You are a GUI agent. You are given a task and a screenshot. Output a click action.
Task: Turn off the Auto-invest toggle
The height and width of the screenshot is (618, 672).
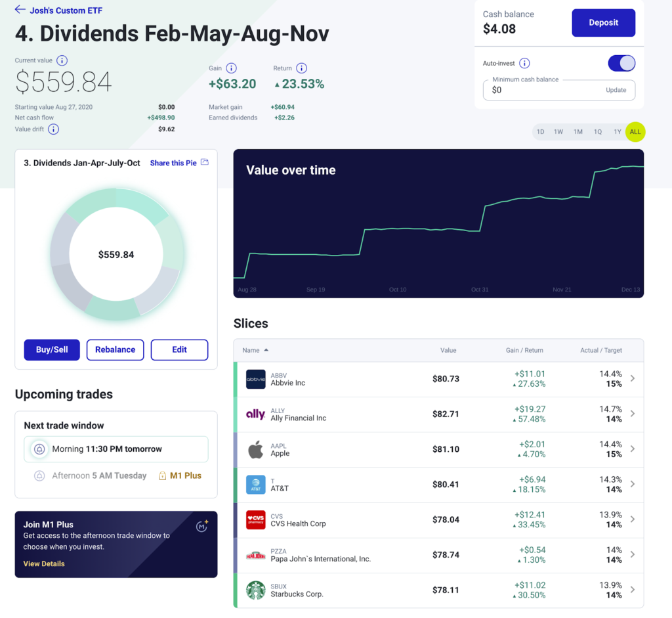(621, 63)
